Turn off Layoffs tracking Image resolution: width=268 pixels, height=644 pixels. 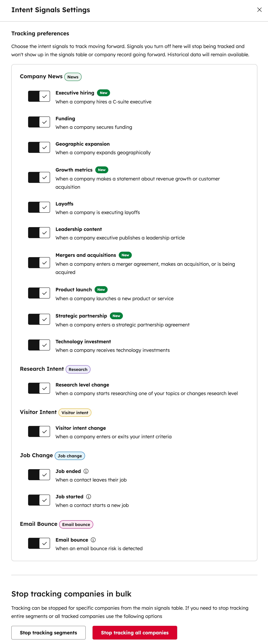coord(39,207)
